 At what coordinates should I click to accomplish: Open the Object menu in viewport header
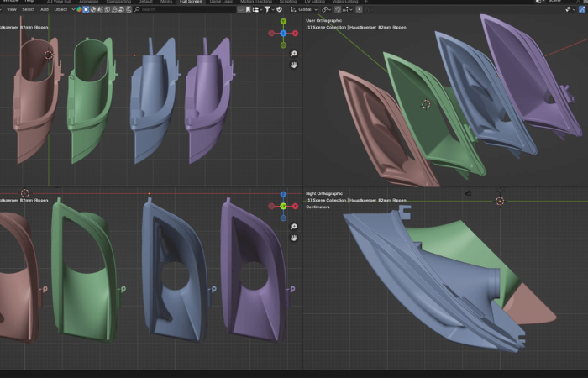pos(60,9)
